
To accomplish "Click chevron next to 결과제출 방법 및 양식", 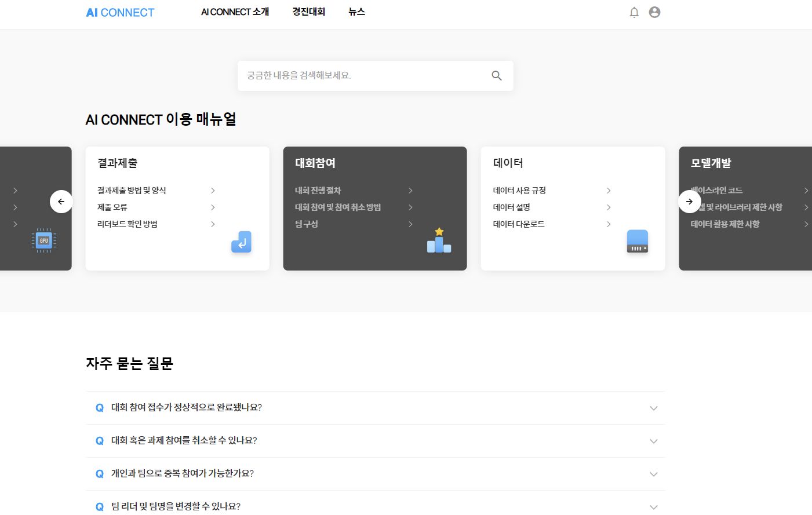I will (213, 191).
